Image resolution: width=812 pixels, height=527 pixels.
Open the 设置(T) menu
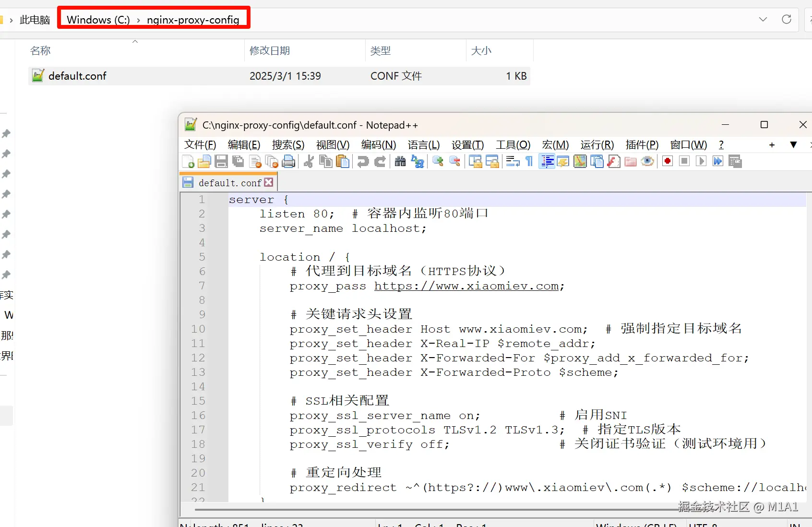467,145
